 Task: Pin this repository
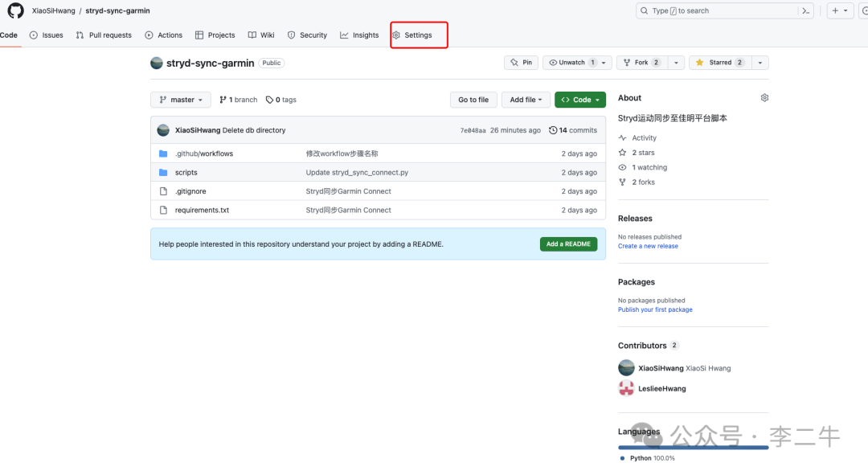pyautogui.click(x=522, y=63)
